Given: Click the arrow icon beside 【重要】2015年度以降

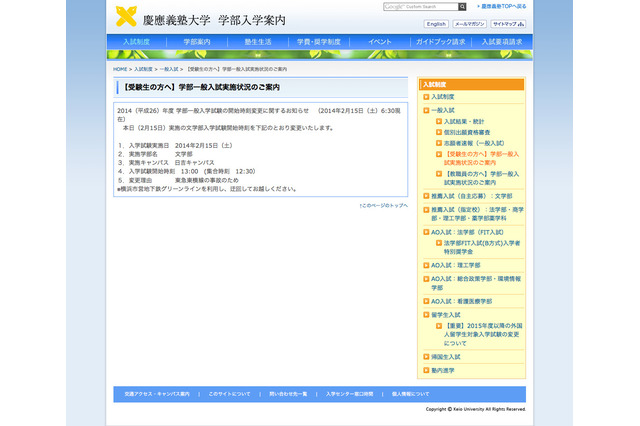Looking at the screenshot, I should coord(439,326).
